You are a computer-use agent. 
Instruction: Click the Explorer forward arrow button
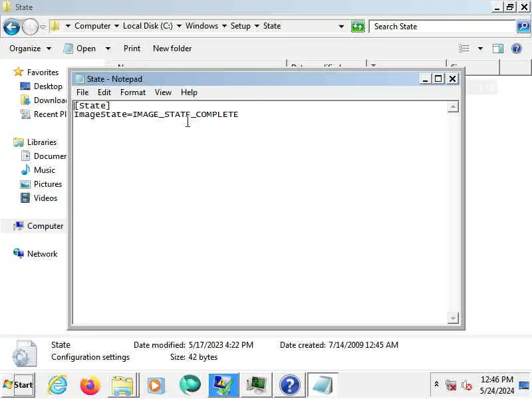[30, 27]
